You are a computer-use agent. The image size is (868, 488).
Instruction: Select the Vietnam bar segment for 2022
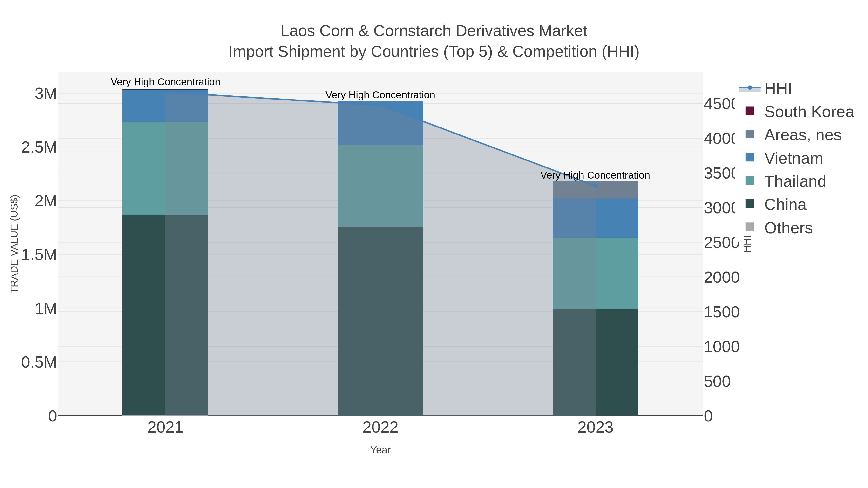point(380,123)
